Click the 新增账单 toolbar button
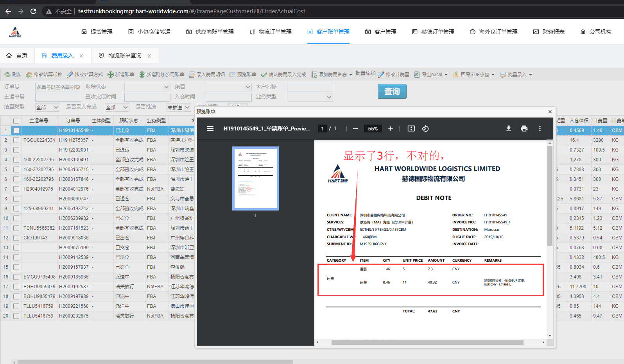 (121, 75)
